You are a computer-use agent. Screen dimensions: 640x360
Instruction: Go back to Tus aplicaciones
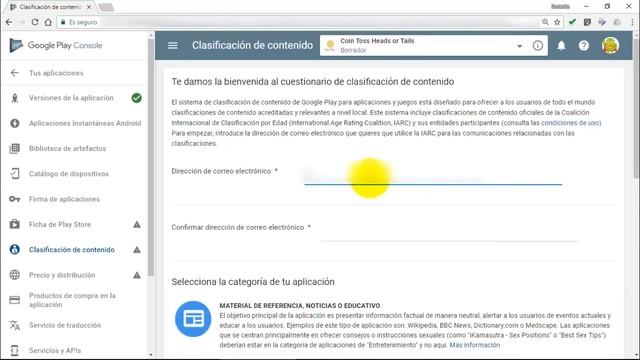coord(56,73)
